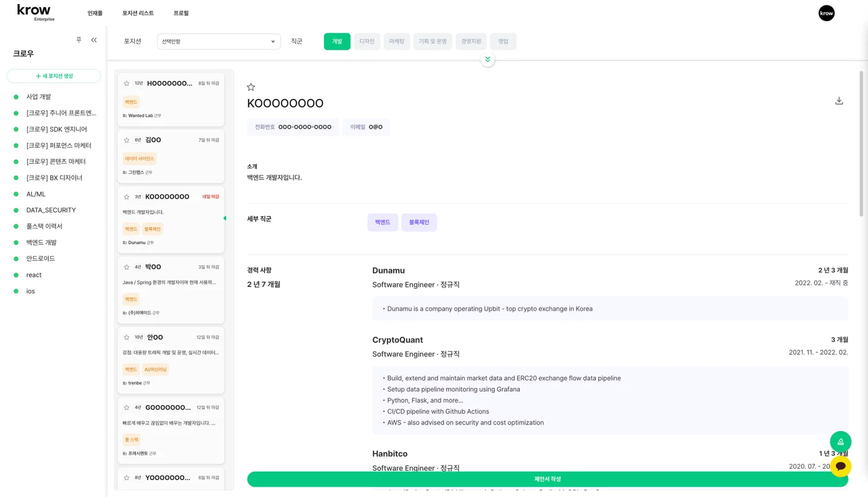Favorite the 박OO candidate card star

click(126, 267)
